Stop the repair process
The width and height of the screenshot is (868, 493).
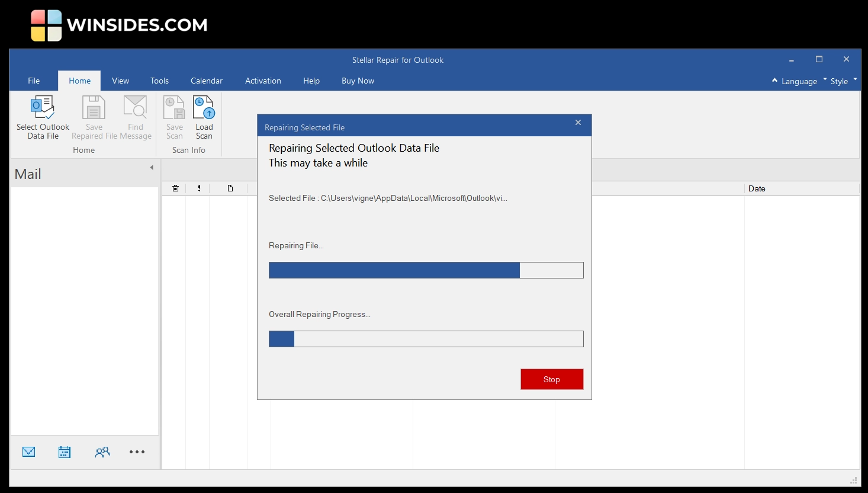[552, 379]
